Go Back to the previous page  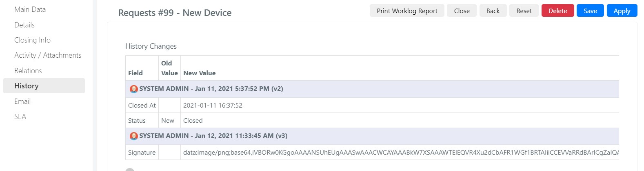click(493, 11)
